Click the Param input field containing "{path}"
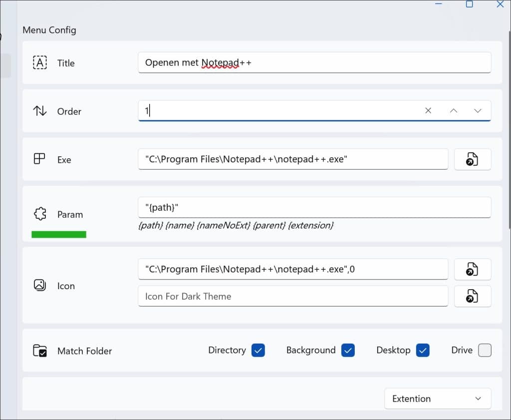 (314, 207)
